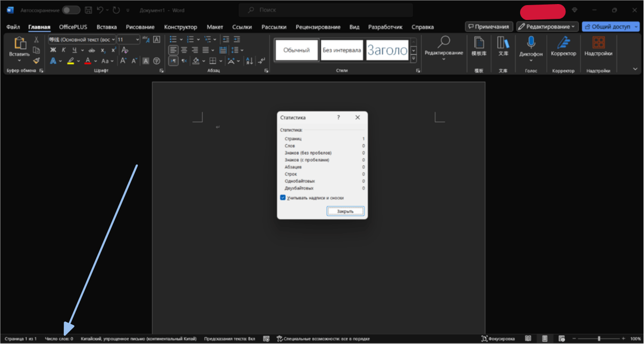
Task: Open the Корректор editor tool
Action: [x=563, y=46]
